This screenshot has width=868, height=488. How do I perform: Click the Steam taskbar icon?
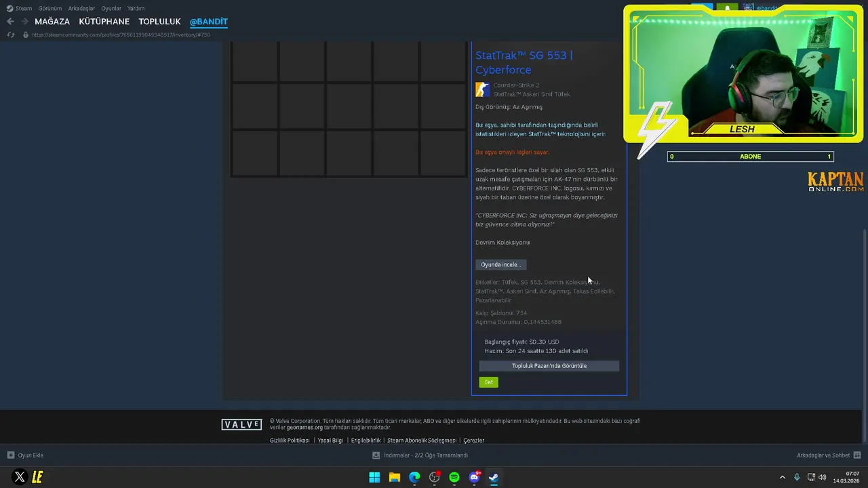click(494, 477)
